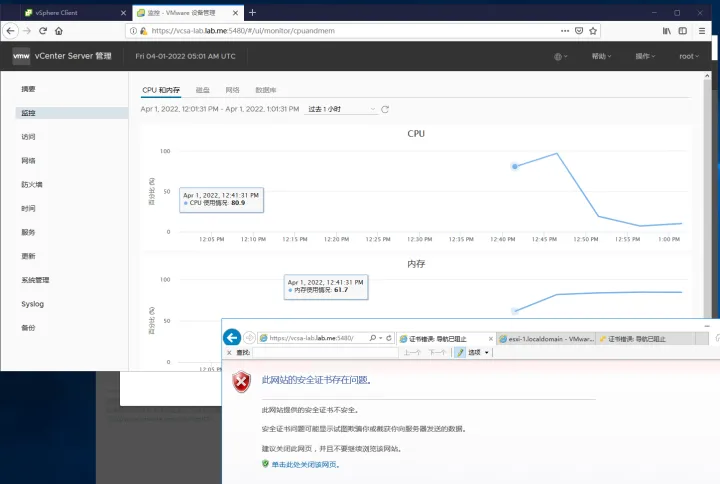Reload the page with the refresh icon
The image size is (720, 484).
click(x=43, y=31)
